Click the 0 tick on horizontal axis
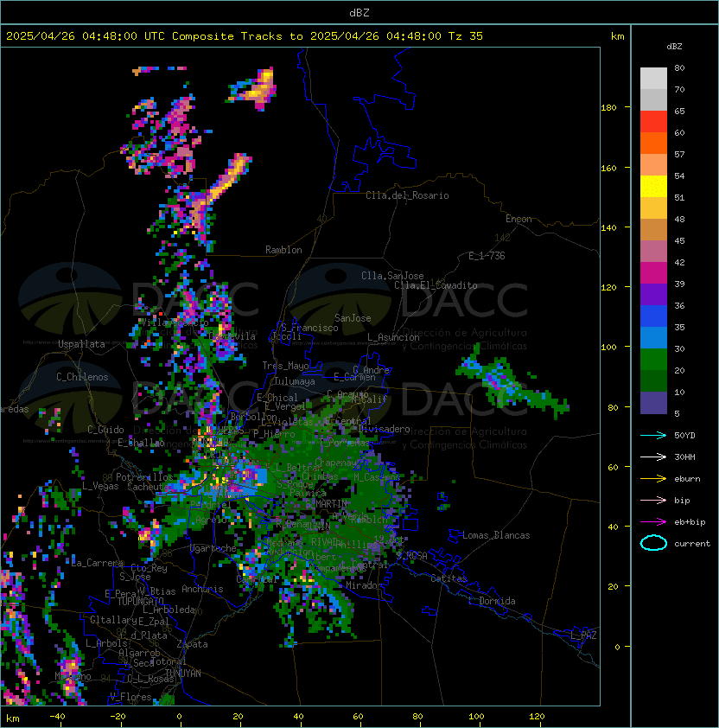719x728 pixels. pos(179,717)
